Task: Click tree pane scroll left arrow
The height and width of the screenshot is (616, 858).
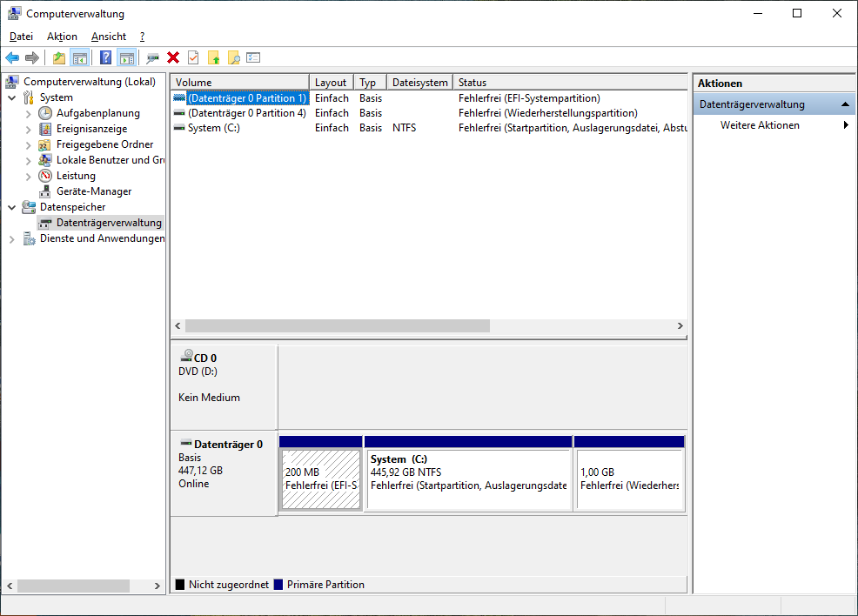Action: [x=10, y=586]
